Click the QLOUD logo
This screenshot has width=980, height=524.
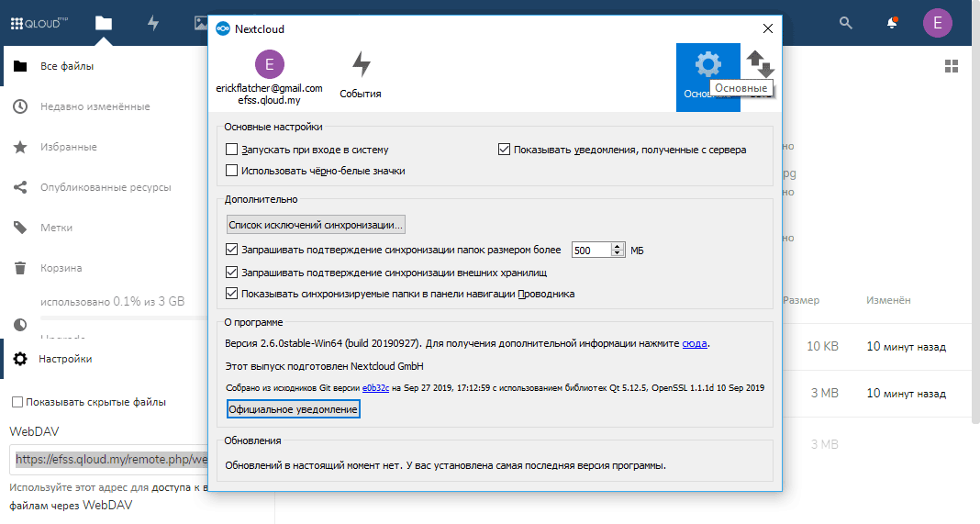(39, 23)
